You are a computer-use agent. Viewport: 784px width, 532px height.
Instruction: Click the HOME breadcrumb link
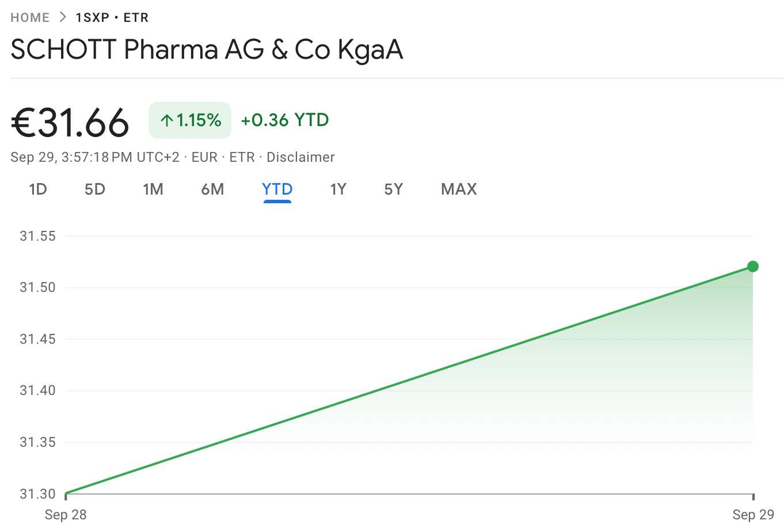[30, 18]
